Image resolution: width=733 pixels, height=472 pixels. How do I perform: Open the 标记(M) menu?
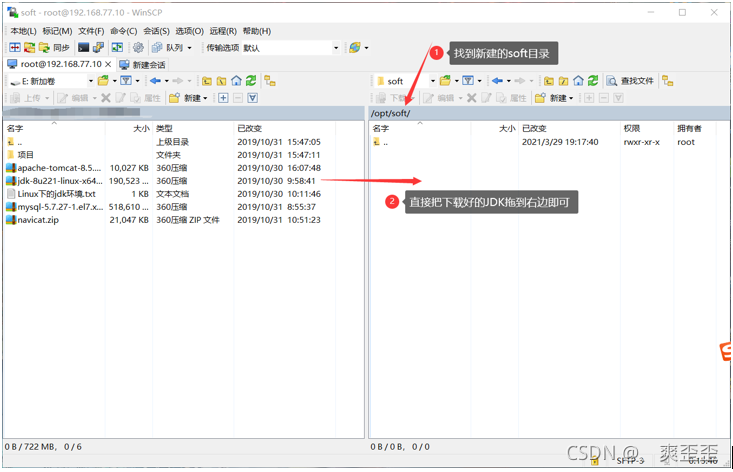point(57,31)
